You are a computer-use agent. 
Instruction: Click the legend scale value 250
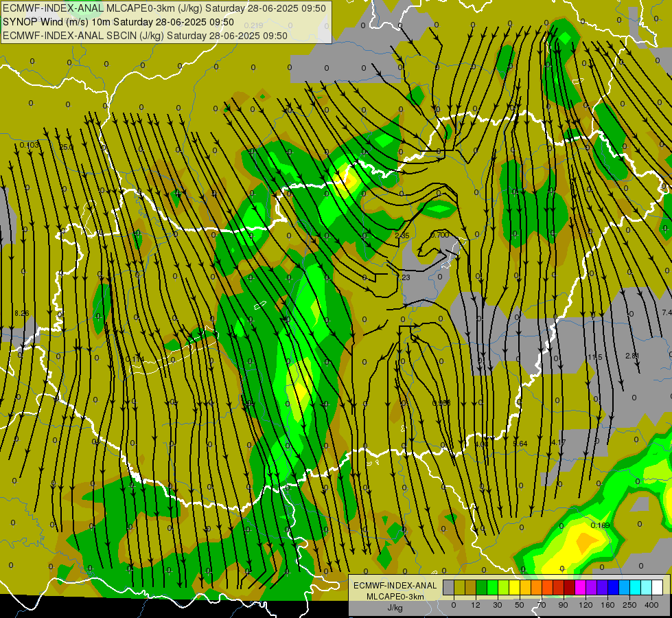[629, 605]
